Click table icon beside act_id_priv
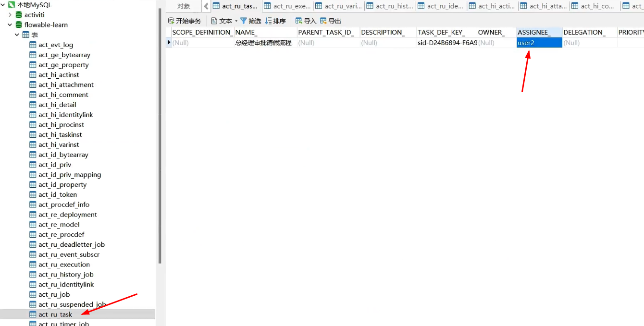The width and height of the screenshot is (644, 326). point(33,165)
